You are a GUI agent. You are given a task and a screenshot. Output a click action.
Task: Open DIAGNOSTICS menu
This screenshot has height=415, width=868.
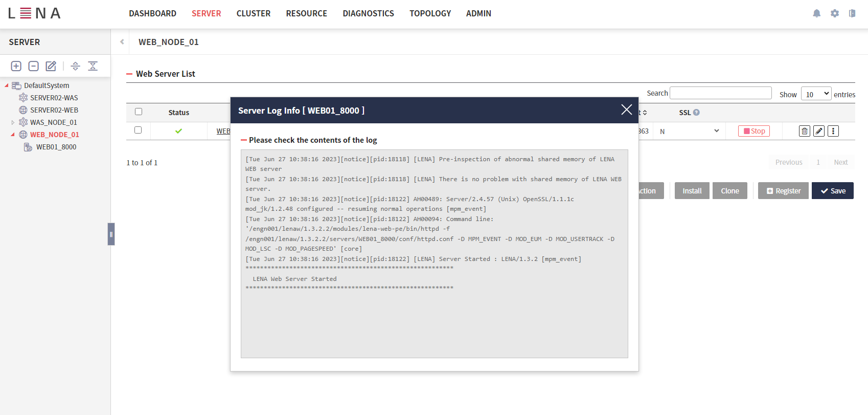(369, 13)
